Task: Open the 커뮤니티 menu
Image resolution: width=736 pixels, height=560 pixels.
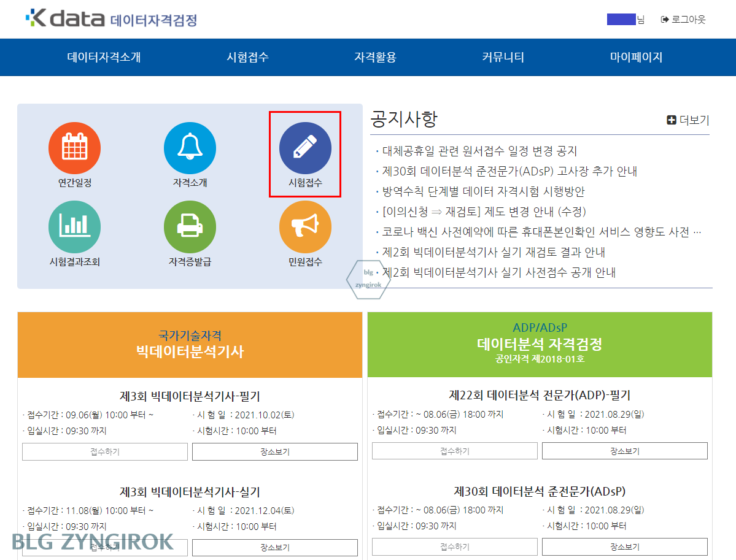Action: (502, 57)
